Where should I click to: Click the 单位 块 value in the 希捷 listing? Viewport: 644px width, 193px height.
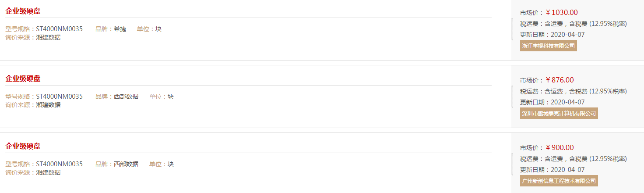(158, 29)
